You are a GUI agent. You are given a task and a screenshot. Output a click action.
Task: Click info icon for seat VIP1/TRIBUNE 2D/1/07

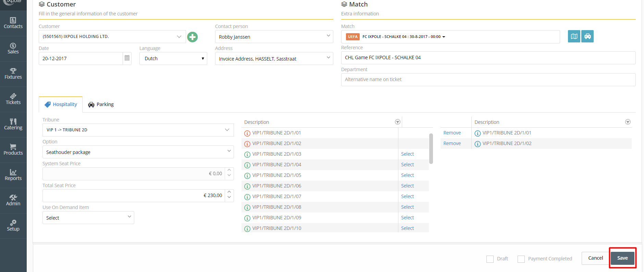(247, 197)
